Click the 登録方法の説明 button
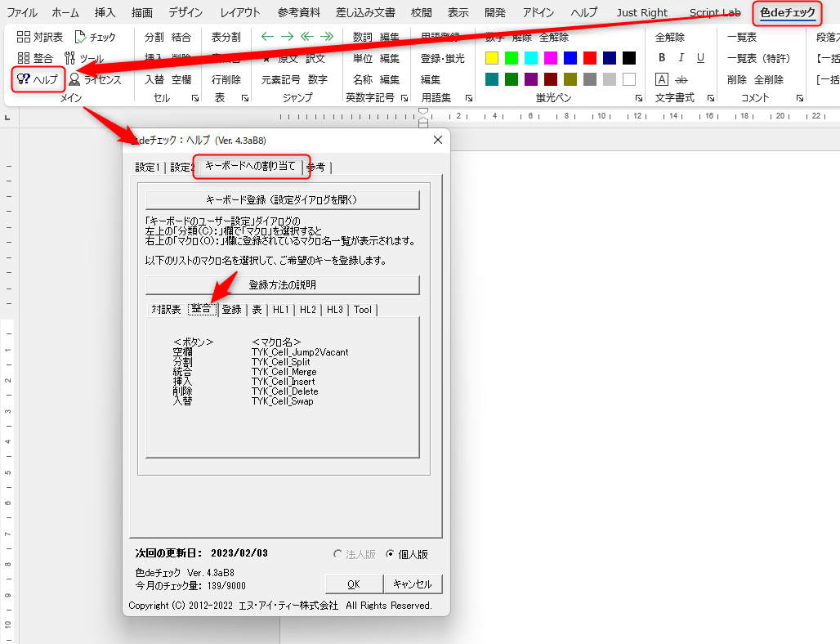 [x=282, y=285]
